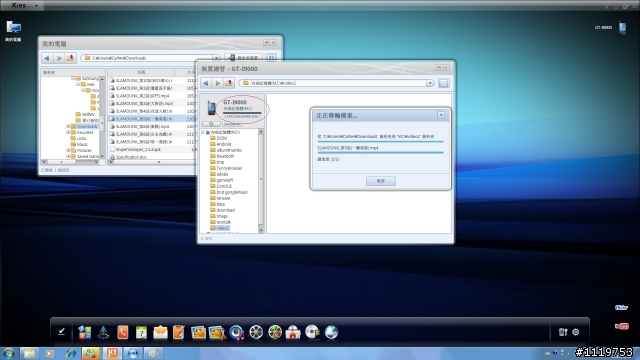This screenshot has width=640, height=360.
Task: Open the orange phone icon in Kies dock
Action: tap(122, 332)
